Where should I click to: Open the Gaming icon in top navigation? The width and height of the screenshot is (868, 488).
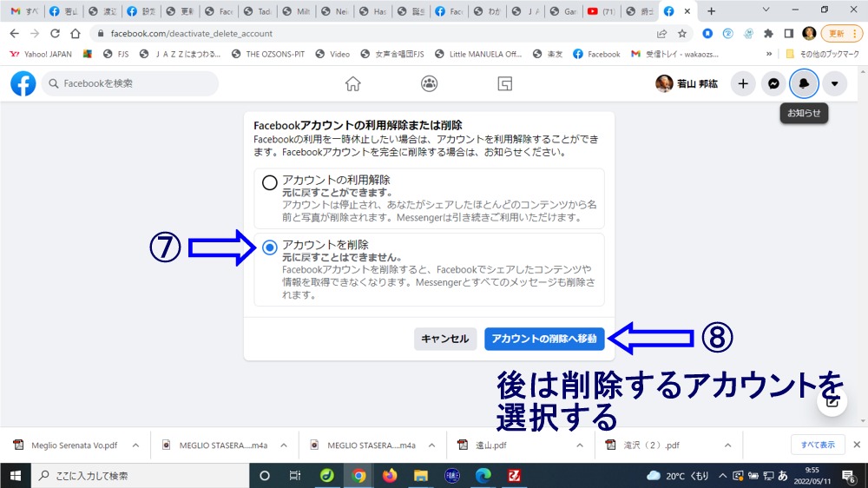coord(505,83)
